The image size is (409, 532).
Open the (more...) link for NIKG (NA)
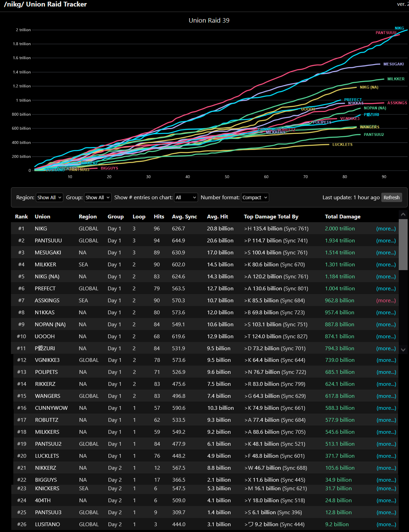386,277
